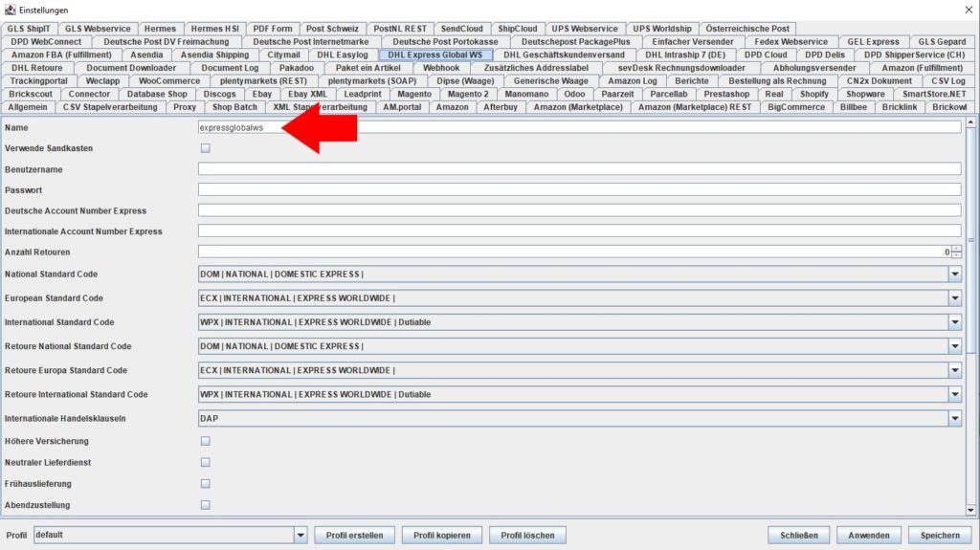
Task: Switch to the Allgemein tab
Action: [x=28, y=107]
